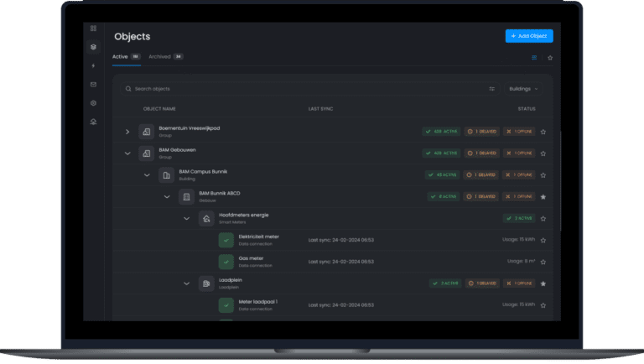Select the Objects layers icon in sidebar
Image resolution: width=644 pixels, height=364 pixels.
[94, 47]
